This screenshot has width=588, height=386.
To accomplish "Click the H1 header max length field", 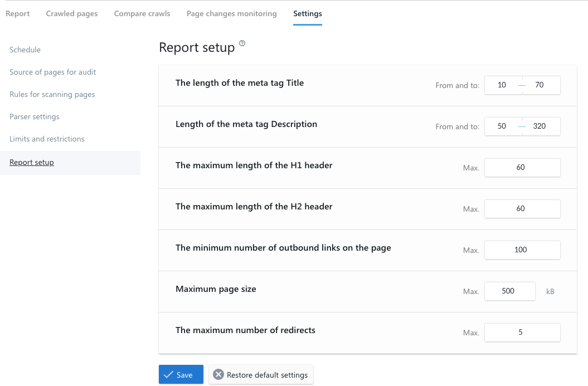I will (522, 168).
